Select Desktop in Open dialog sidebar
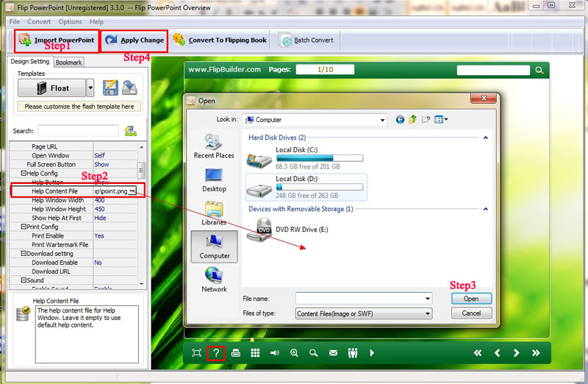This screenshot has height=384, width=588. (x=214, y=180)
